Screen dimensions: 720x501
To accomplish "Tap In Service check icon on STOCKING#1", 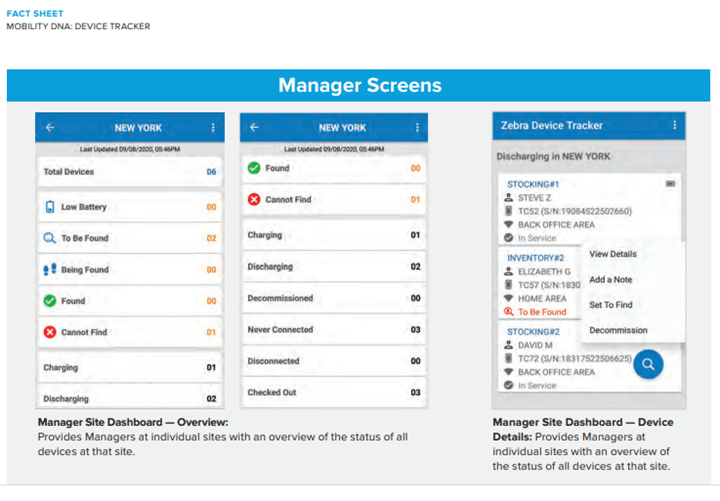I will point(508,238).
